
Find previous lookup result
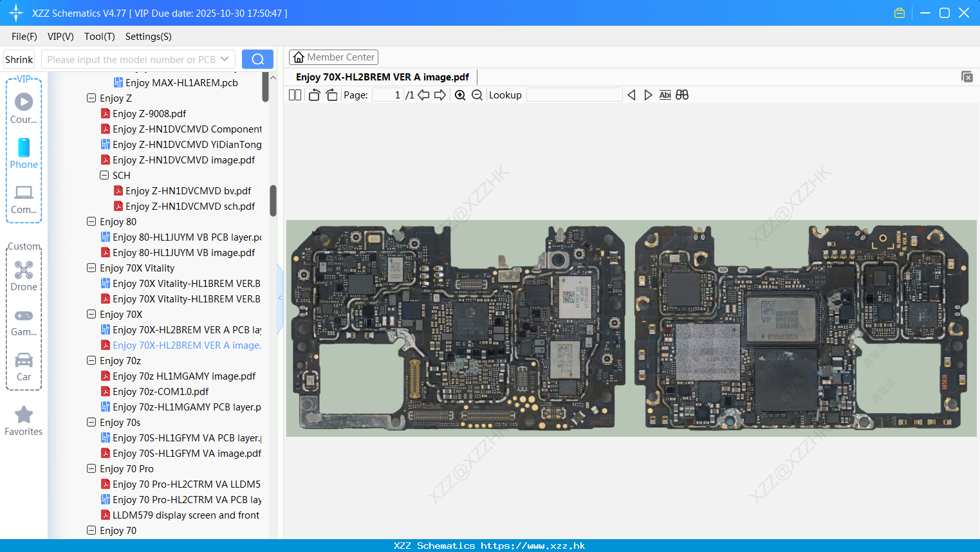click(631, 95)
